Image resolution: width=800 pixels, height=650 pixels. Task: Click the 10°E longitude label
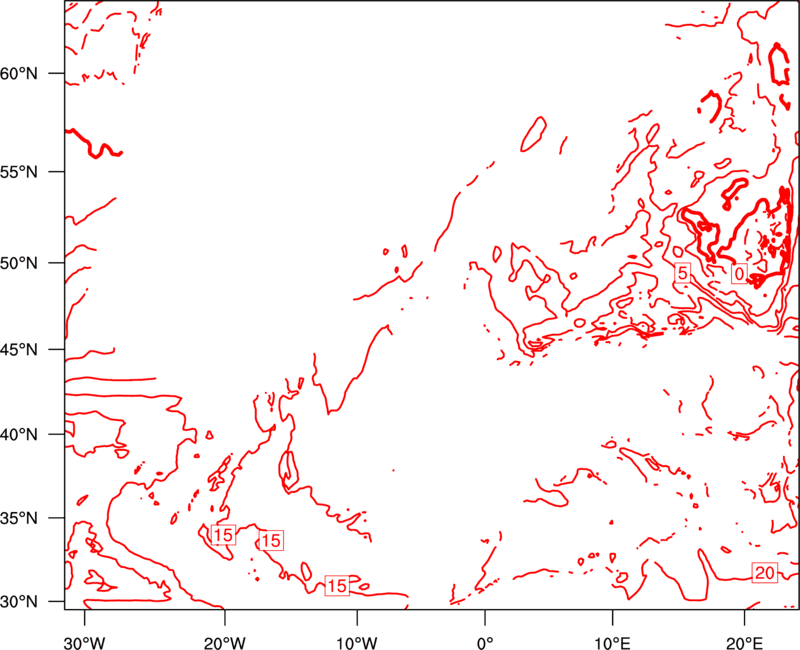612,643
